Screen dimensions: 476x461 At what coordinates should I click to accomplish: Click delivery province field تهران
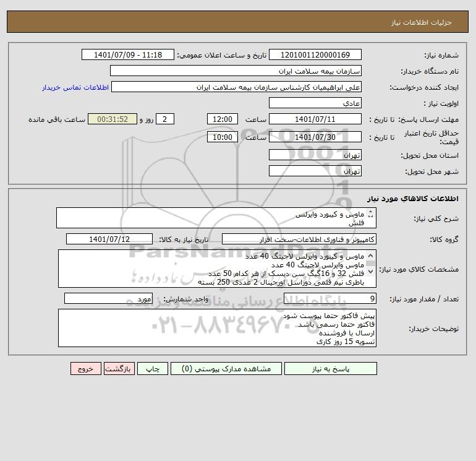[315, 155]
